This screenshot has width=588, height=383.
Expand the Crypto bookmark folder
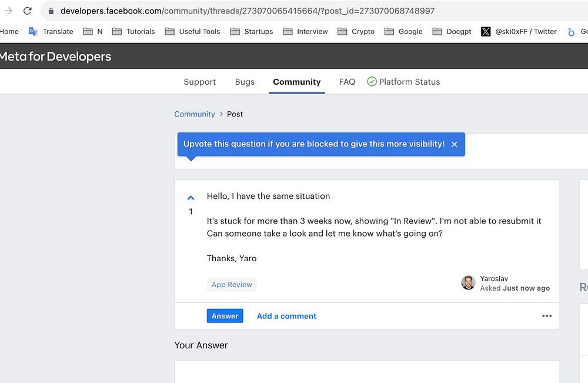[x=356, y=31]
